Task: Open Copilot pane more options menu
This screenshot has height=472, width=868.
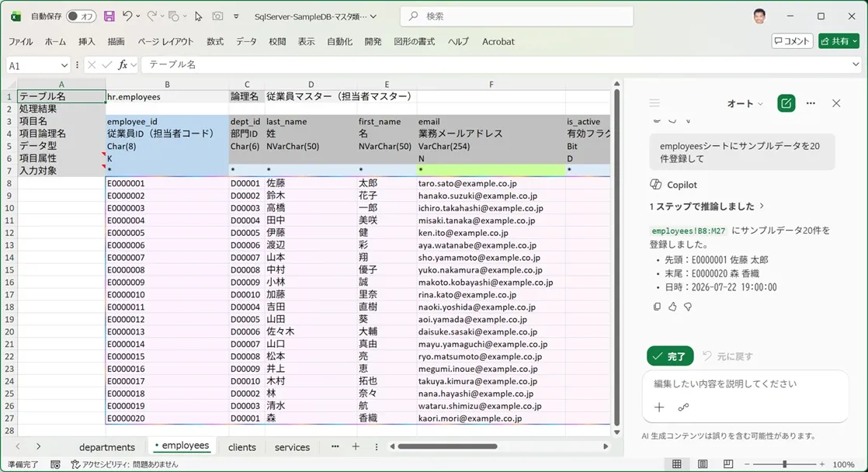Action: [x=811, y=103]
